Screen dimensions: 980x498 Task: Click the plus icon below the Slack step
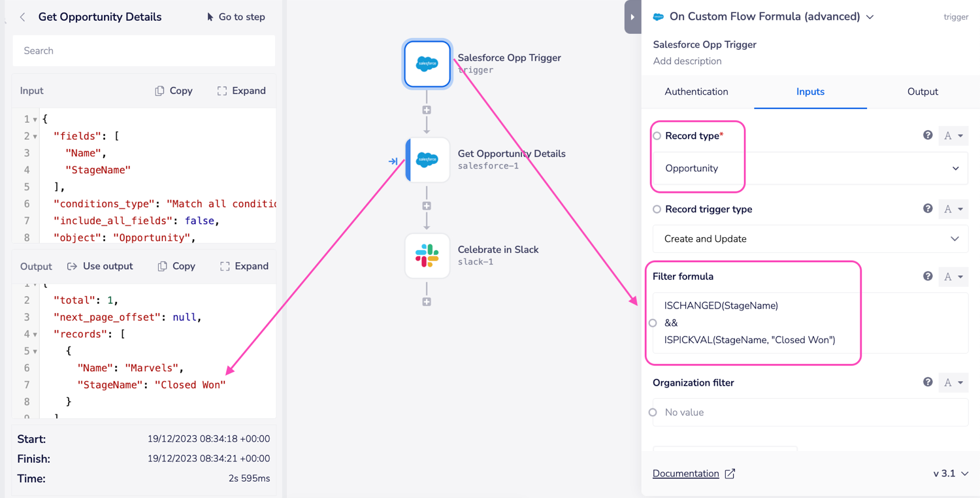click(x=427, y=301)
